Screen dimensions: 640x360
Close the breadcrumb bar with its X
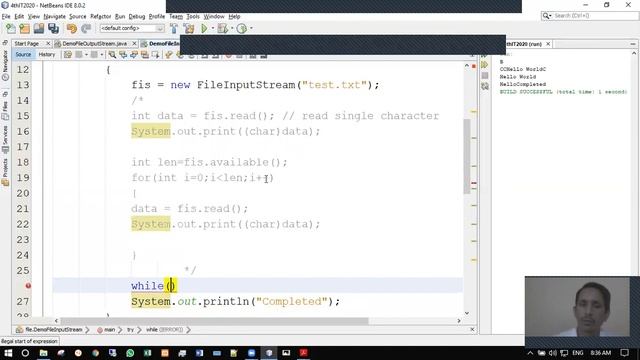[472, 329]
